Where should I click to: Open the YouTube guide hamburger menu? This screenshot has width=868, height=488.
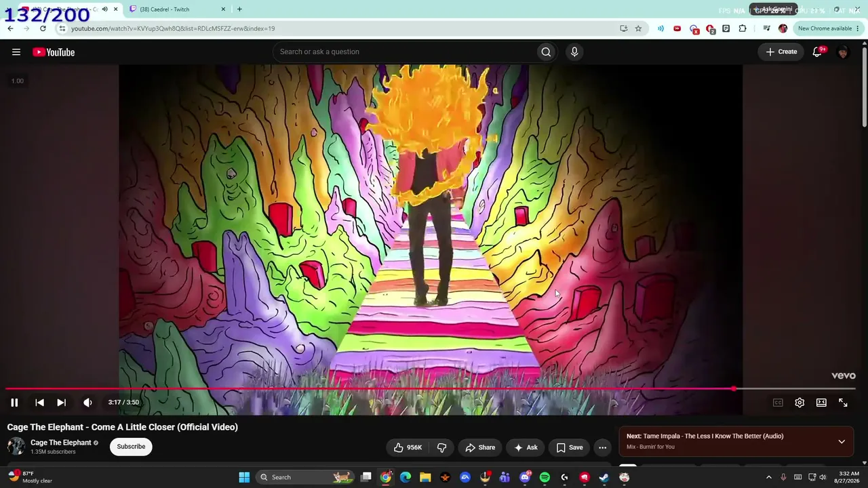[x=16, y=52]
